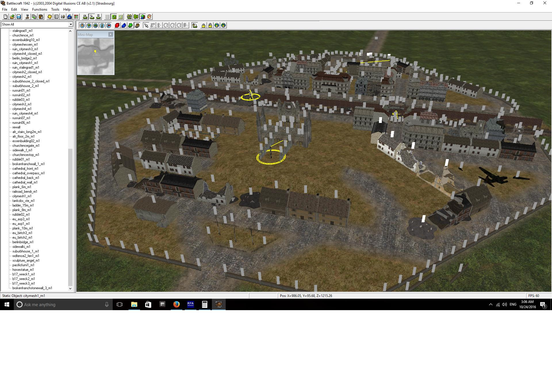
Task: Open the Tools menu
Action: tap(55, 9)
